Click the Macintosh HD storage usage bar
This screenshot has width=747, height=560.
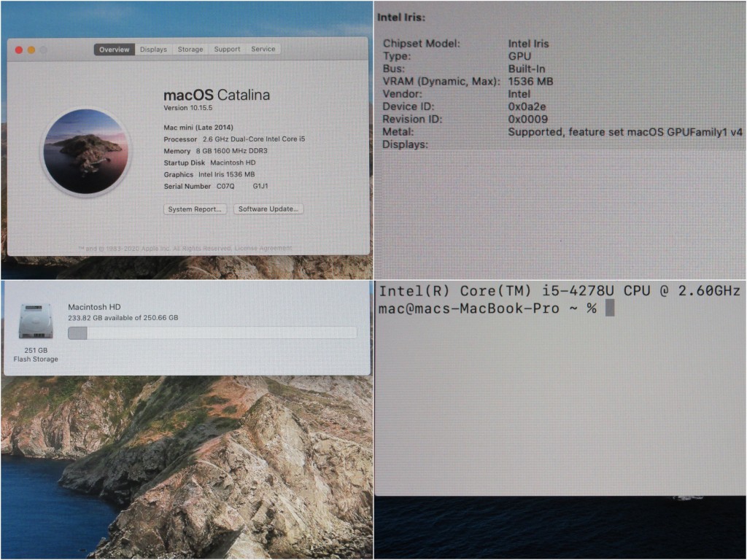click(212, 332)
